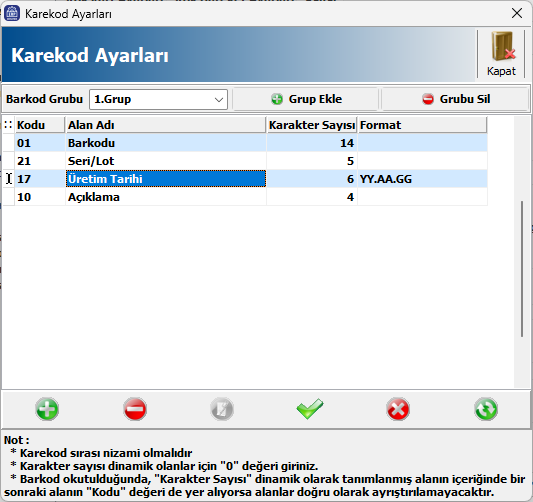Click the red X cancel icon
533x502 pixels.
click(398, 409)
